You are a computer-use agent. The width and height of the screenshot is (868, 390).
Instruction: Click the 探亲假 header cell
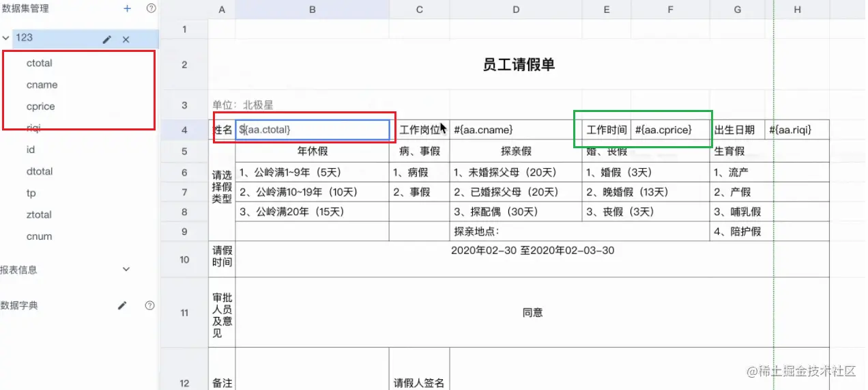pyautogui.click(x=516, y=151)
